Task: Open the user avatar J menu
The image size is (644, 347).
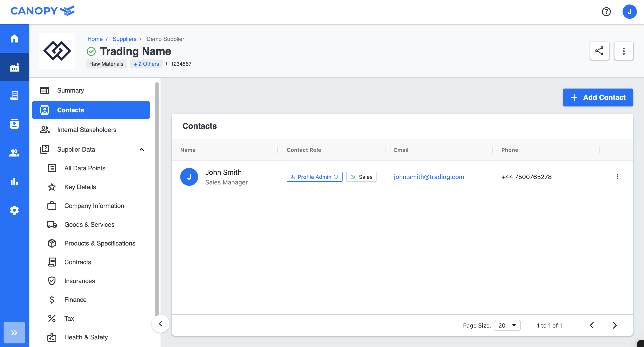Action: point(629,11)
